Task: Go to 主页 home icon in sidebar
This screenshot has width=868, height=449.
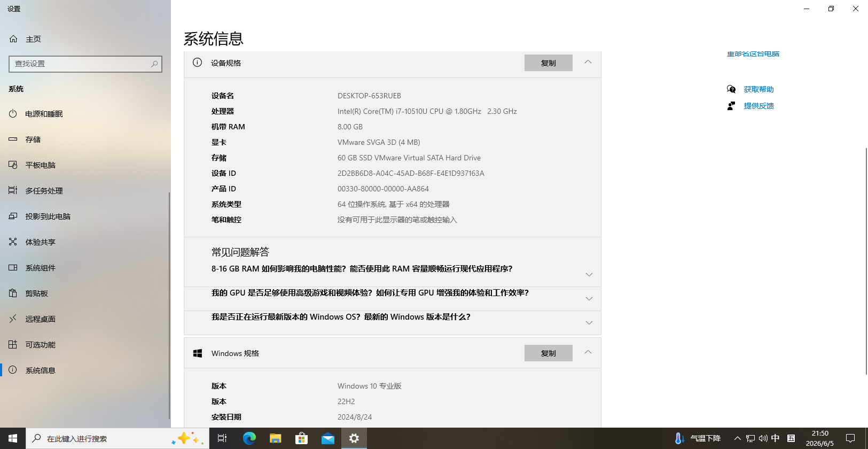Action: tap(13, 39)
